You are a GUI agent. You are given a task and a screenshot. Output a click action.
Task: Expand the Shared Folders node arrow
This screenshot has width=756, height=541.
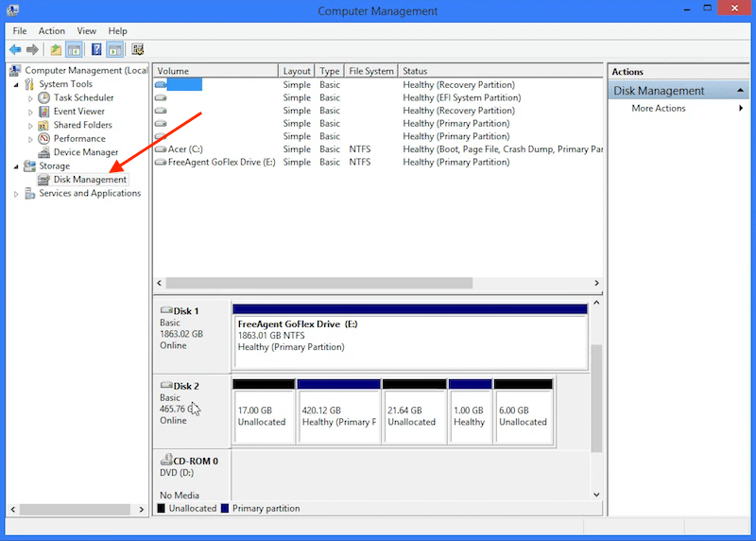coord(30,126)
